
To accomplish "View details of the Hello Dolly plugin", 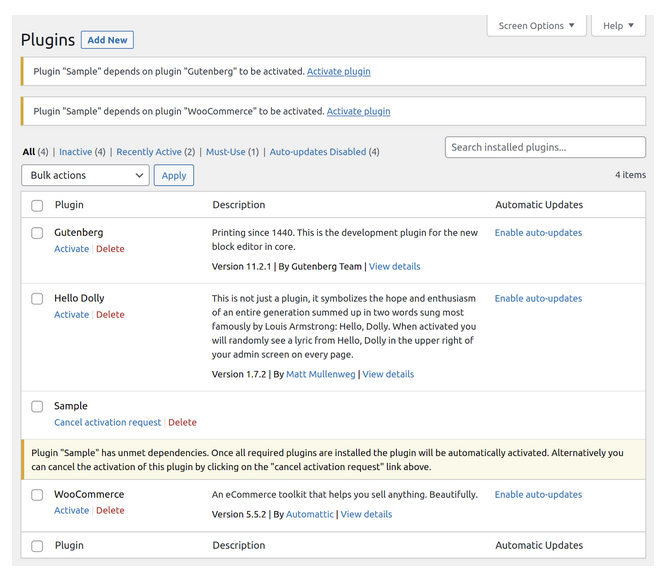I will [x=388, y=374].
